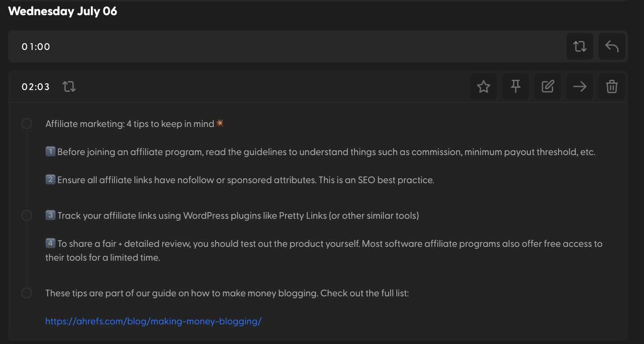Select the circle next to the first tweet
The image size is (644, 344).
tap(26, 123)
